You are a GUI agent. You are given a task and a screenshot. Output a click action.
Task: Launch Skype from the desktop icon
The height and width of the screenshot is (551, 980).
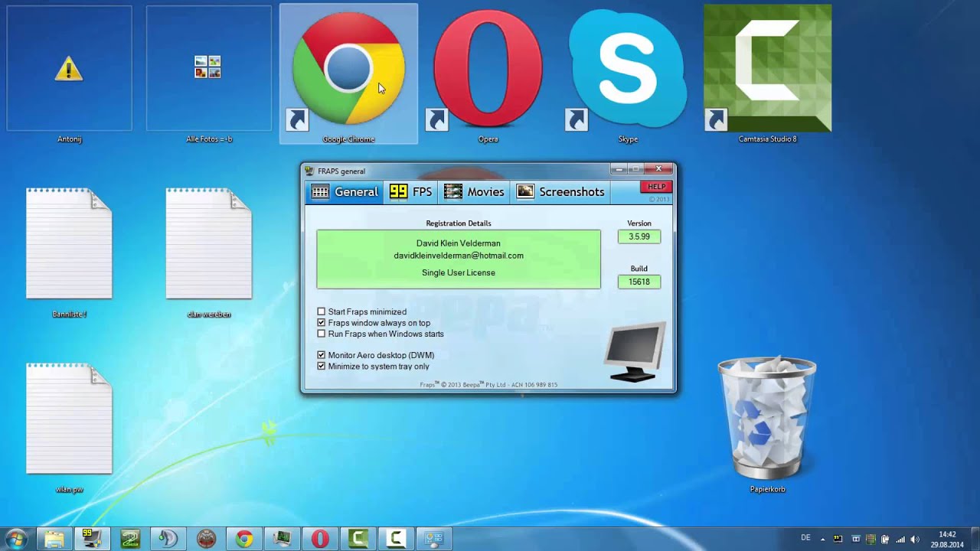(628, 73)
